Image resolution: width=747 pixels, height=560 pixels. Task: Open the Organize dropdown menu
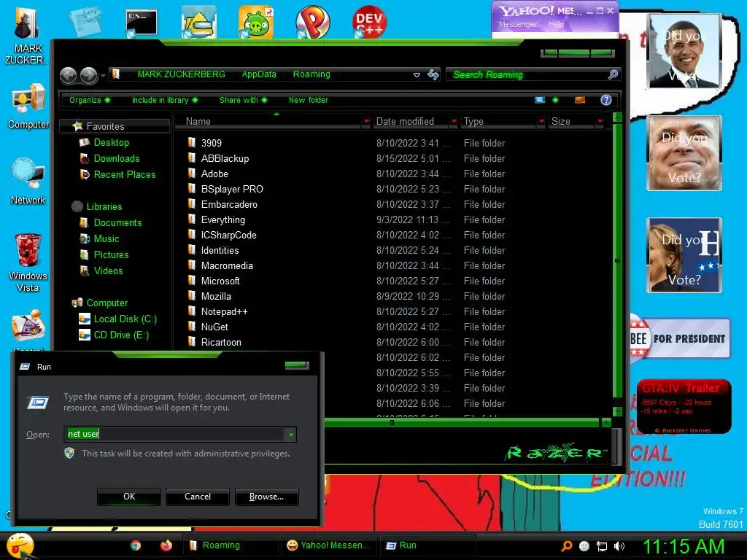[90, 100]
